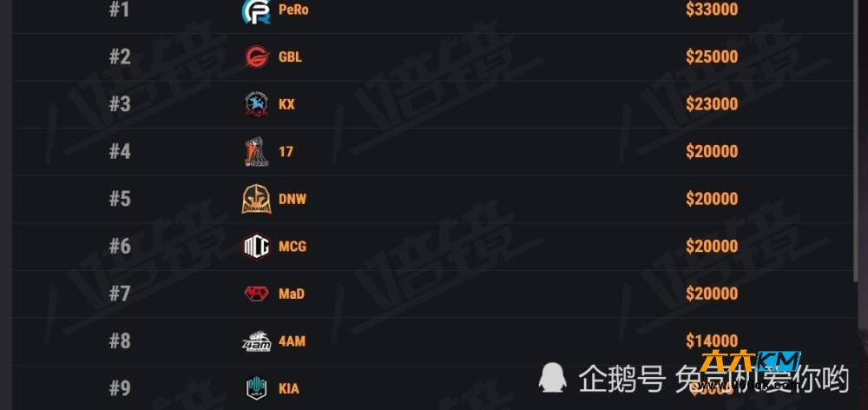The width and height of the screenshot is (868, 410).
Task: Click the 4AM team name
Action: click(292, 341)
